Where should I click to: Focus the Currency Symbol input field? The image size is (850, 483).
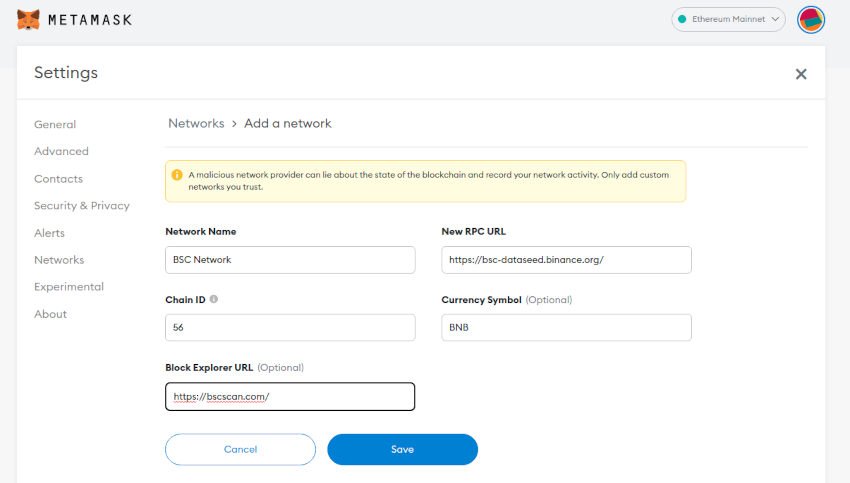(x=566, y=327)
